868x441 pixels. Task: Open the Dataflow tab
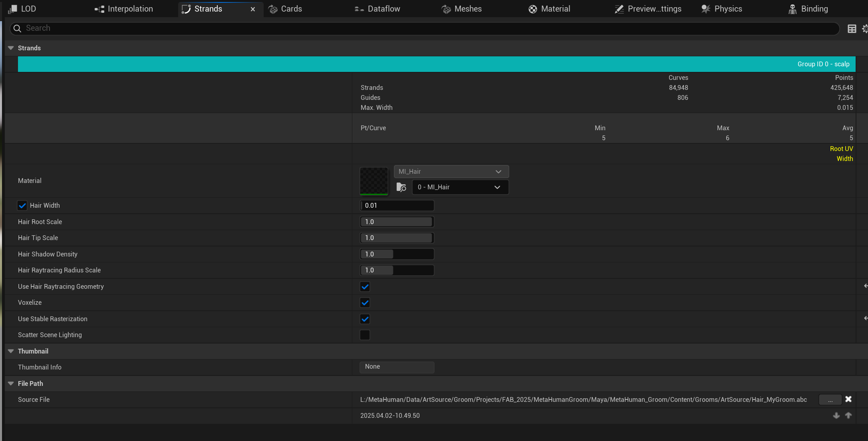click(x=377, y=9)
